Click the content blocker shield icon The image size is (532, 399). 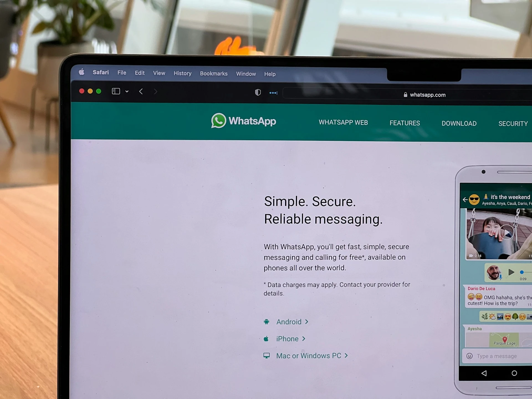pyautogui.click(x=257, y=92)
